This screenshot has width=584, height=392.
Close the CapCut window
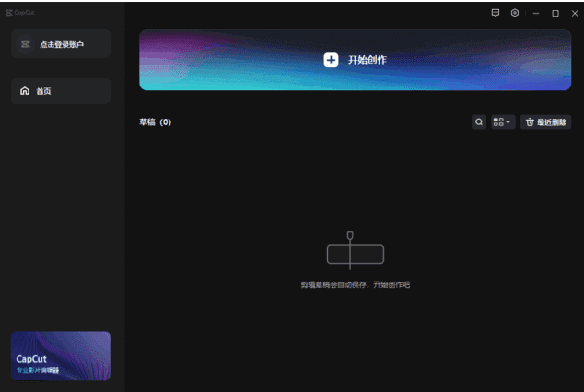click(575, 13)
